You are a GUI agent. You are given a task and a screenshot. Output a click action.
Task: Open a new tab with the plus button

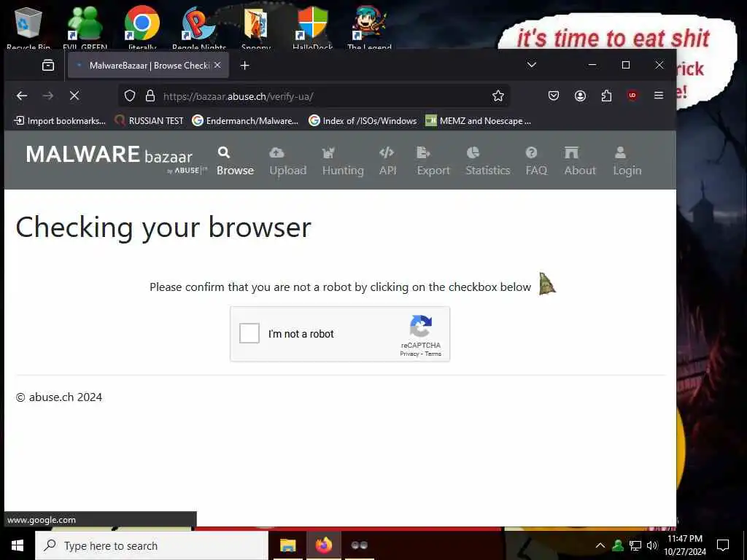click(245, 65)
